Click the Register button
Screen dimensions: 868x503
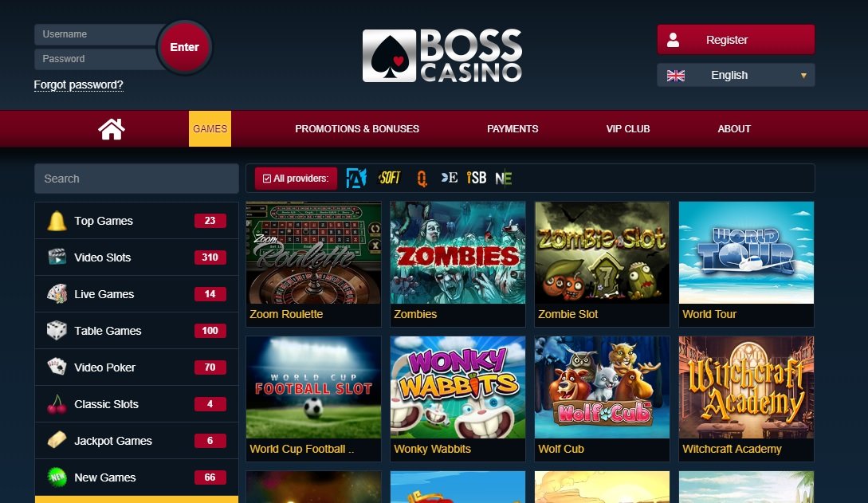pos(736,39)
